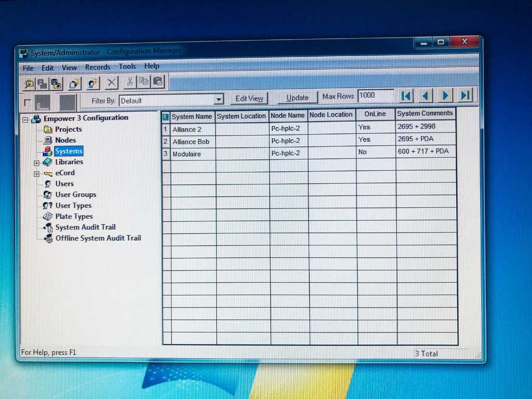Open the Edit menu
This screenshot has width=532, height=399.
click(47, 68)
